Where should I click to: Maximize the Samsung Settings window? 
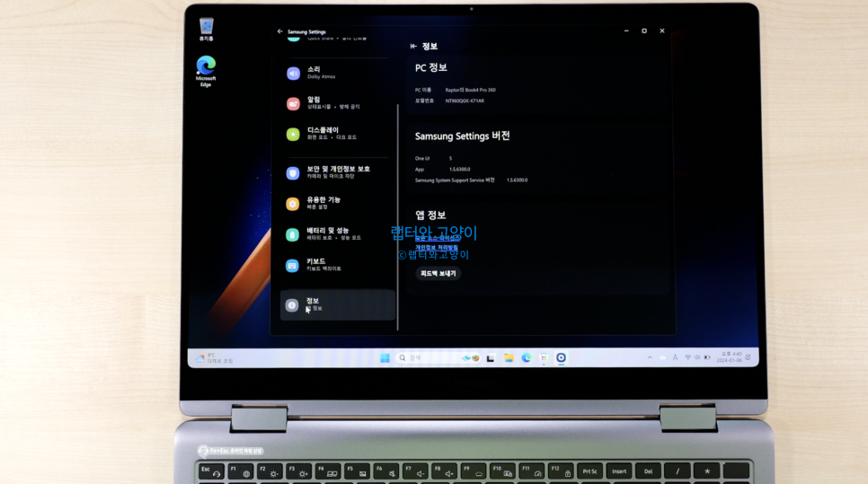pyautogui.click(x=644, y=31)
